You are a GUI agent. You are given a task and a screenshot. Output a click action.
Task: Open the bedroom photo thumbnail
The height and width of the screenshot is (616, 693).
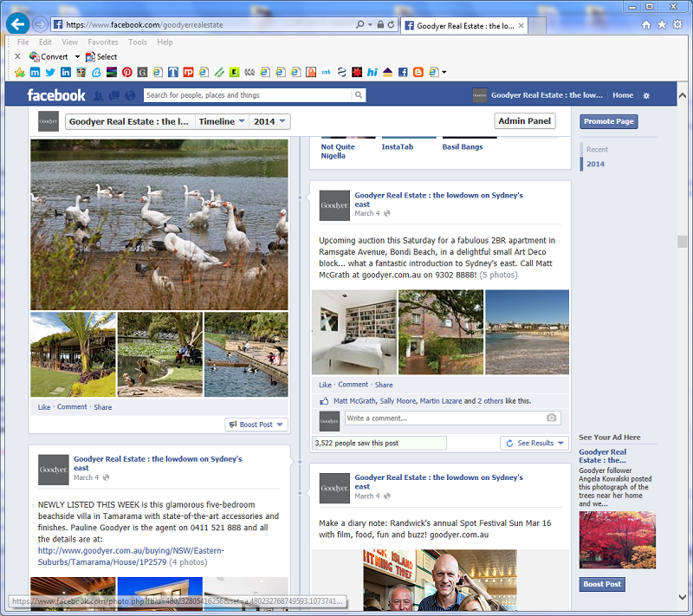(x=354, y=332)
